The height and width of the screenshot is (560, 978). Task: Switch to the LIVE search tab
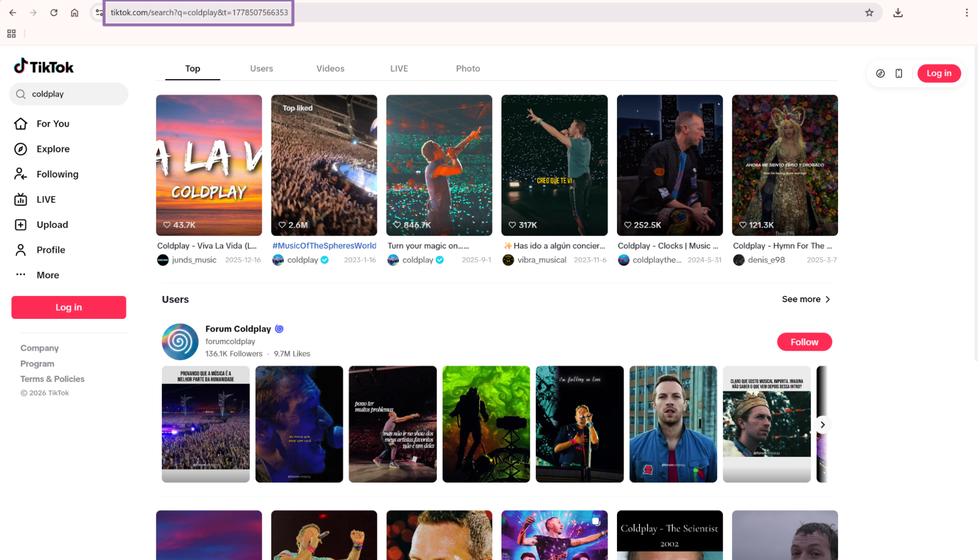coord(399,68)
